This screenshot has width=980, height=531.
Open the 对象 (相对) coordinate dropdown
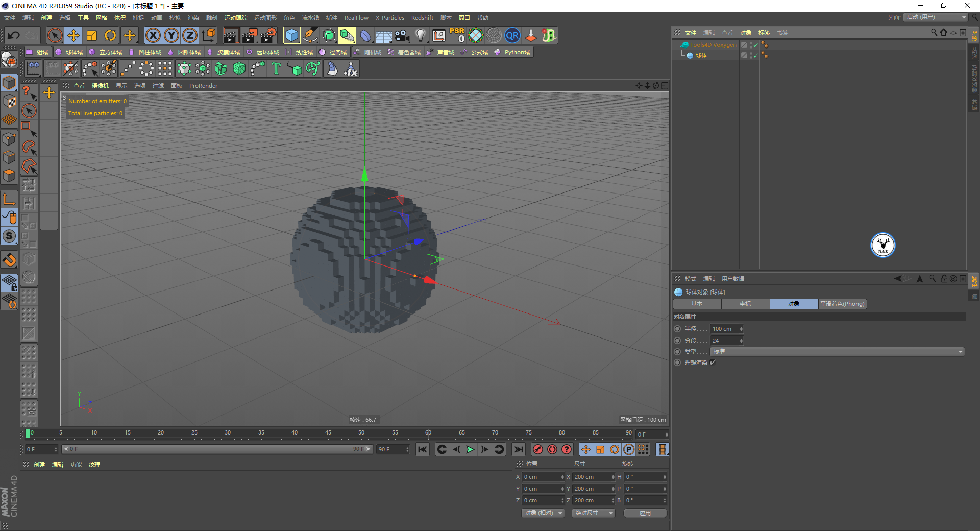[543, 513]
